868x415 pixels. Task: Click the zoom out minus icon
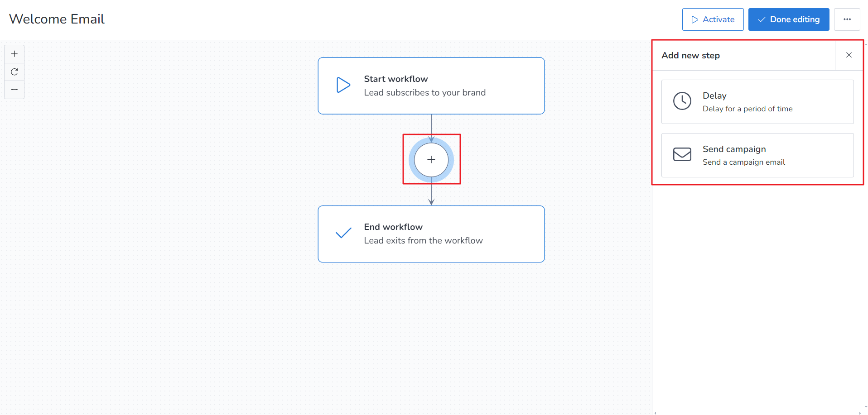[x=14, y=90]
